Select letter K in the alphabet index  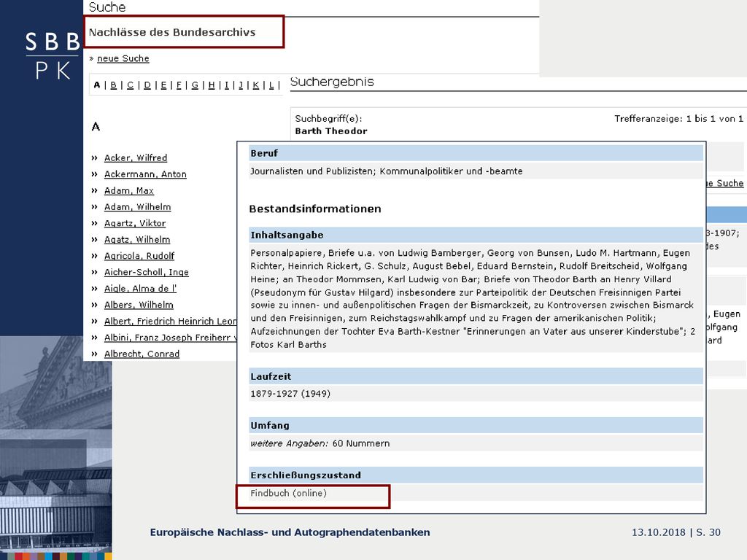[x=256, y=85]
